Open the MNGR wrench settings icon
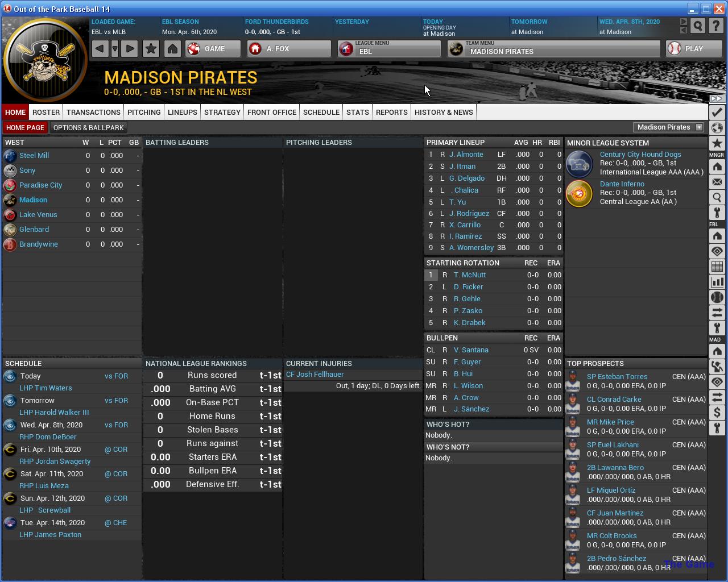Image resolution: width=728 pixels, height=582 pixels. tap(717, 213)
